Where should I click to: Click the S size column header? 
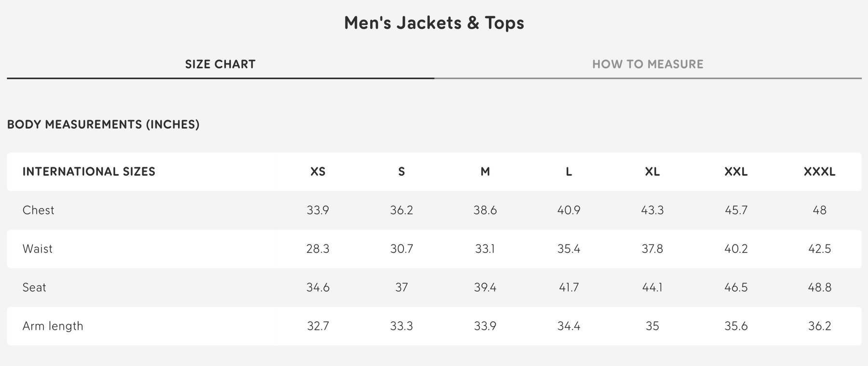402,171
